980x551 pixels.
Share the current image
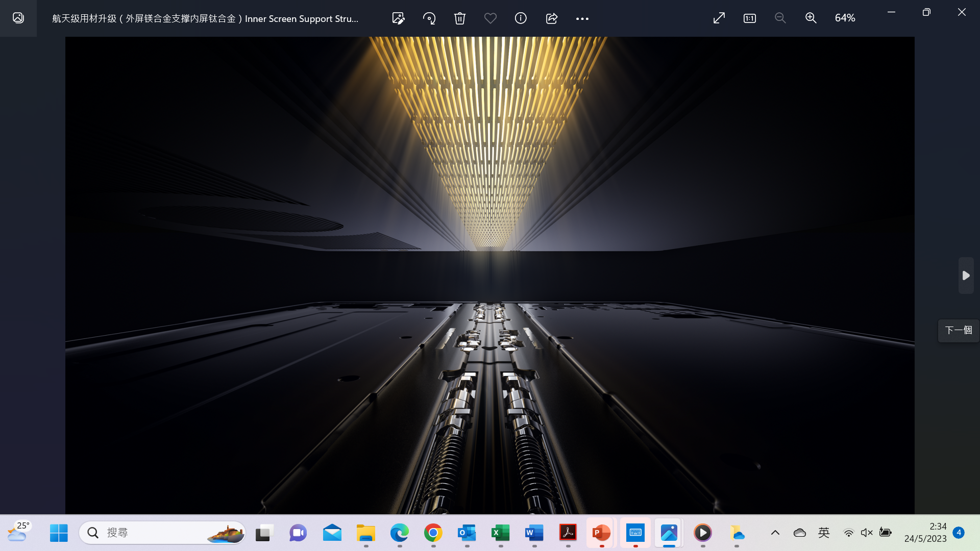point(551,18)
